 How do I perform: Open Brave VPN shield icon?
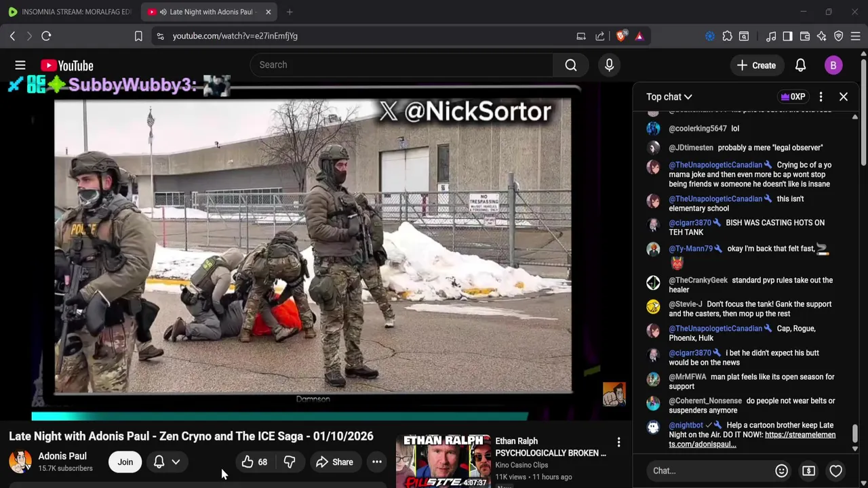pyautogui.click(x=839, y=36)
